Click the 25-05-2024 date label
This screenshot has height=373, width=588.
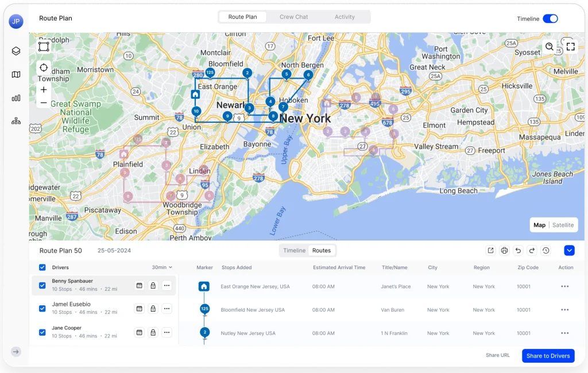coord(114,250)
